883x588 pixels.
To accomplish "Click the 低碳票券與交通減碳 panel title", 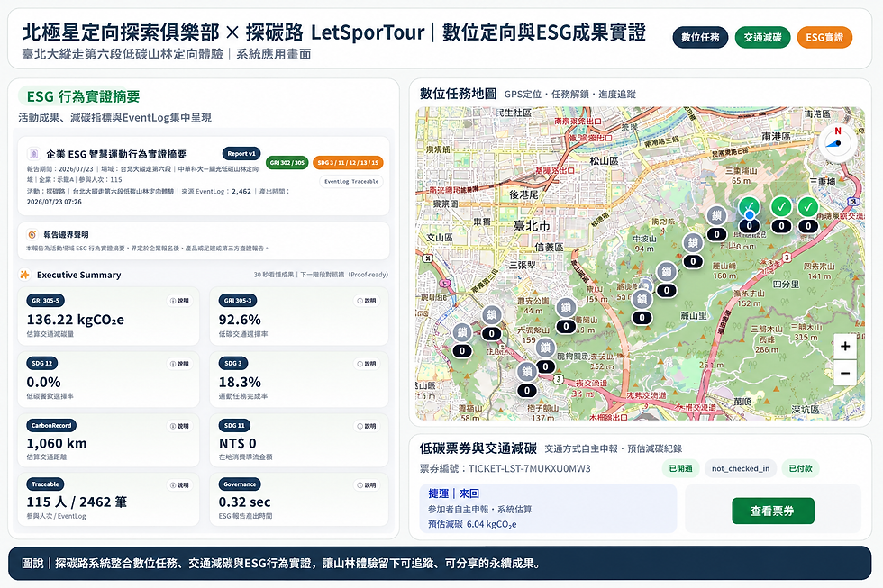I will pyautogui.click(x=478, y=448).
